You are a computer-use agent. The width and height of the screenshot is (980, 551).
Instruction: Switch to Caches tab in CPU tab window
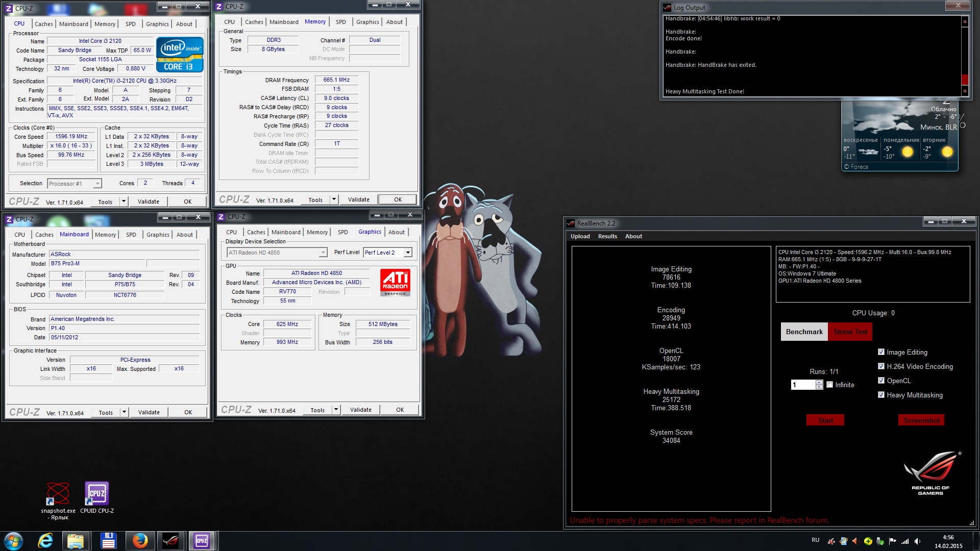[44, 24]
